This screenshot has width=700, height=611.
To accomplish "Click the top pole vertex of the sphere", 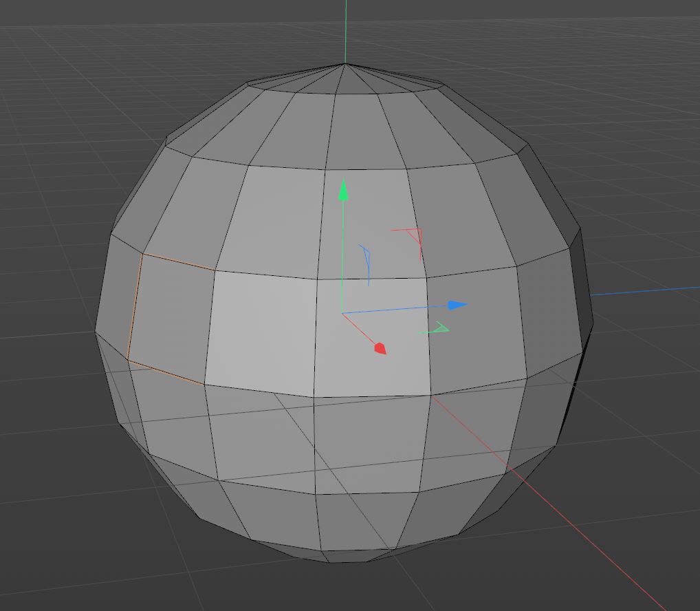I will point(345,65).
